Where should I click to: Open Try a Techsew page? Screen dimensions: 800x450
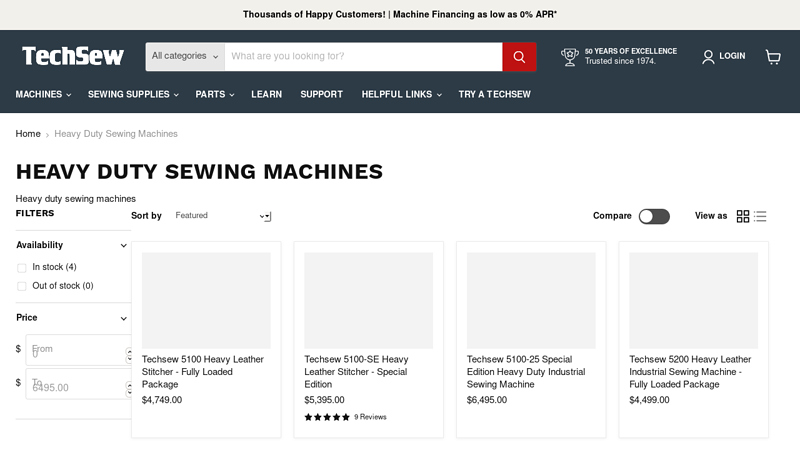tap(494, 94)
